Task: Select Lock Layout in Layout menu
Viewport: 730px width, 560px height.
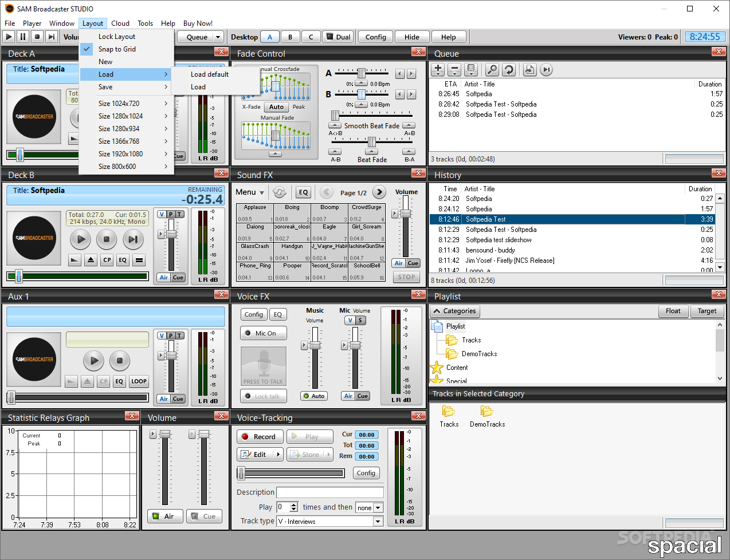Action: click(117, 37)
